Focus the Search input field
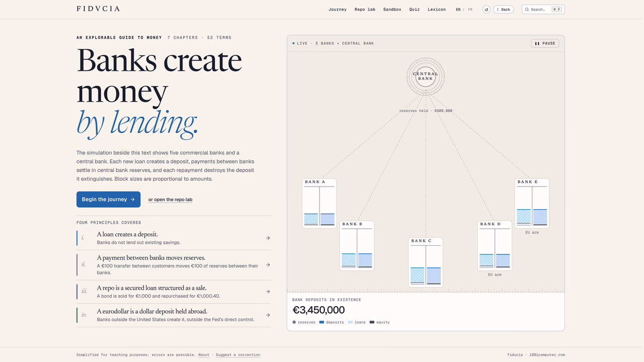 click(543, 10)
